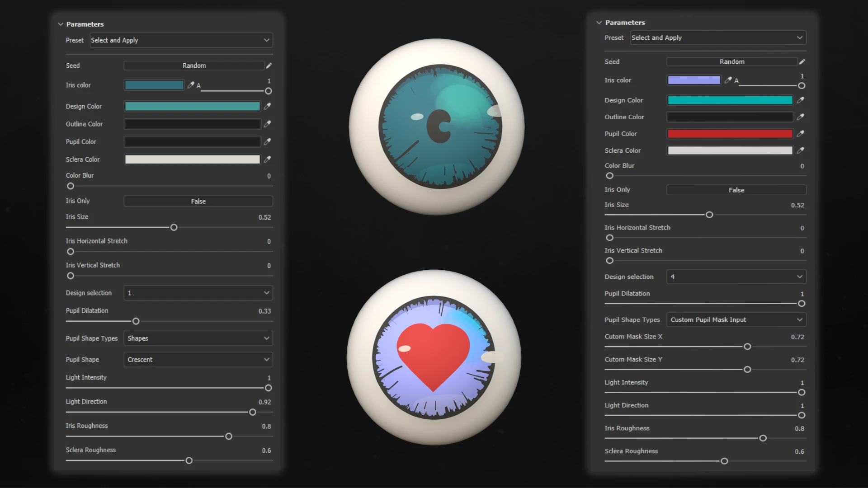The image size is (868, 488).
Task: Click left Iris Size slider handle
Action: tap(174, 227)
